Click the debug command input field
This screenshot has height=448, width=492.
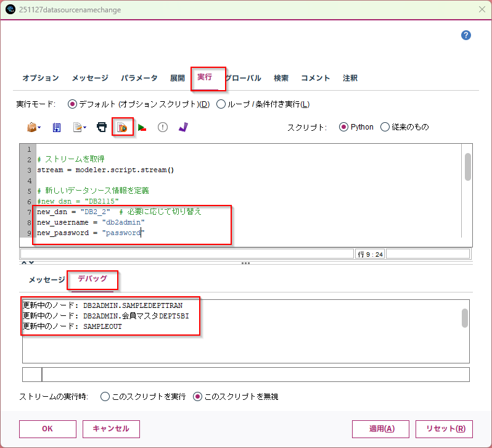[x=256, y=375]
